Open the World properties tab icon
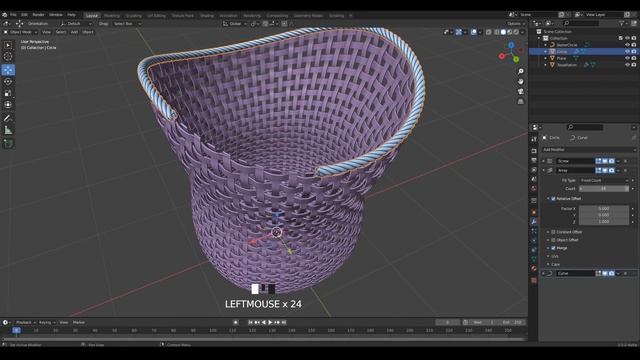This screenshot has width=640, height=360. [x=534, y=189]
